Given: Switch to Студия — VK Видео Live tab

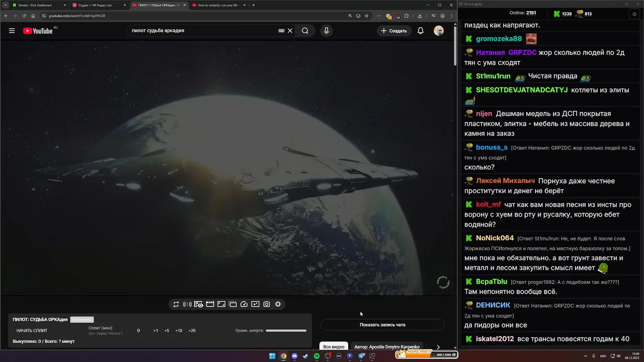Looking at the screenshot, I should (99, 5).
